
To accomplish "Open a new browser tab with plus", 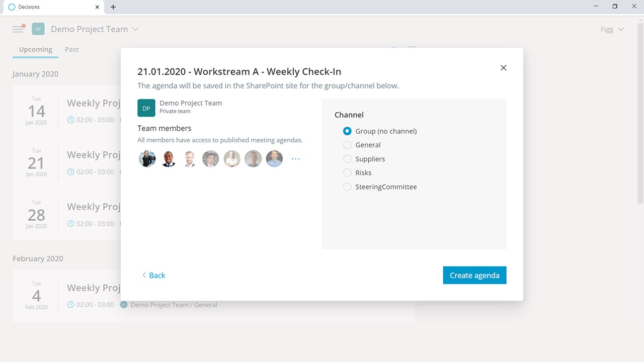I will click(113, 7).
